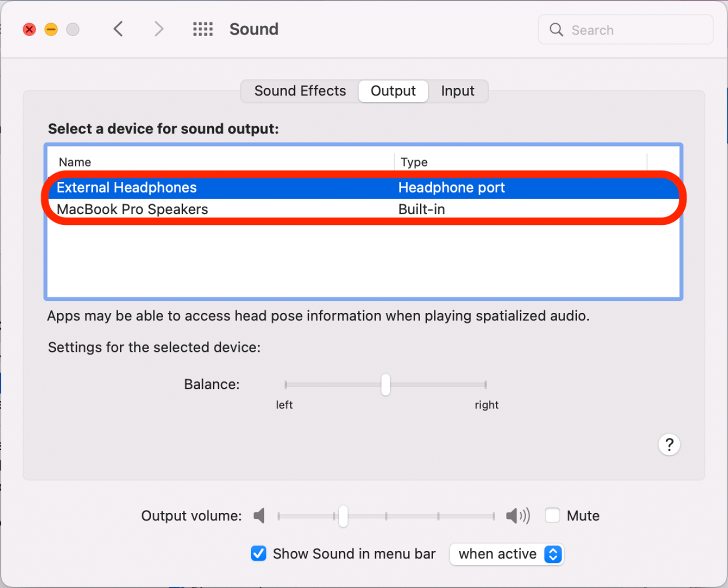Click the Type column header
Image resolution: width=728 pixels, height=588 pixels.
tap(414, 162)
